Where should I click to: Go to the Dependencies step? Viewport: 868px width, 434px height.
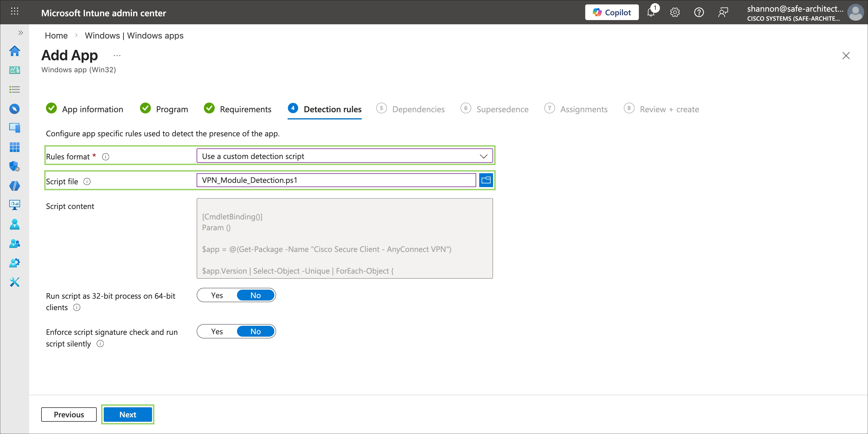pyautogui.click(x=411, y=109)
